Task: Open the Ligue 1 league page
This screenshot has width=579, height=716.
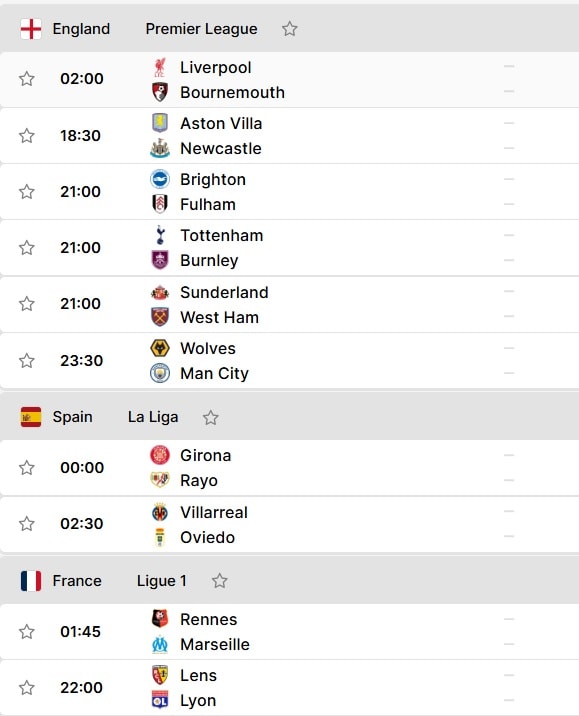Action: click(x=162, y=581)
